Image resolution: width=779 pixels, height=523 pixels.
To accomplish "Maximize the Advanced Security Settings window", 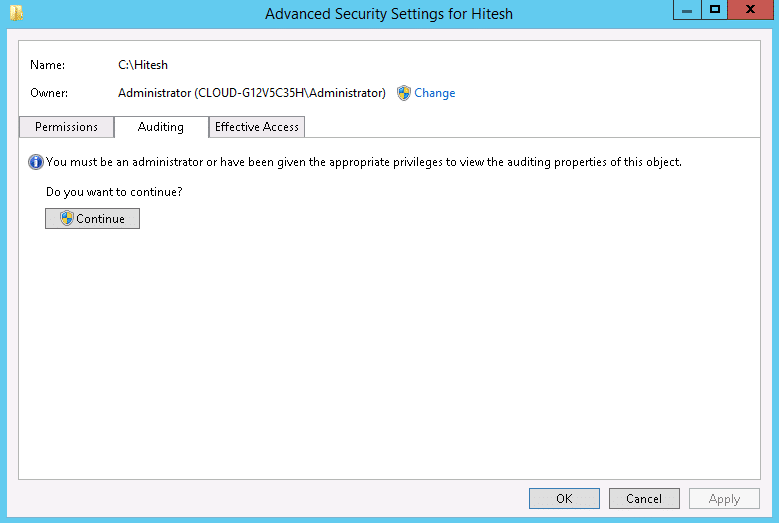I will pos(714,9).
